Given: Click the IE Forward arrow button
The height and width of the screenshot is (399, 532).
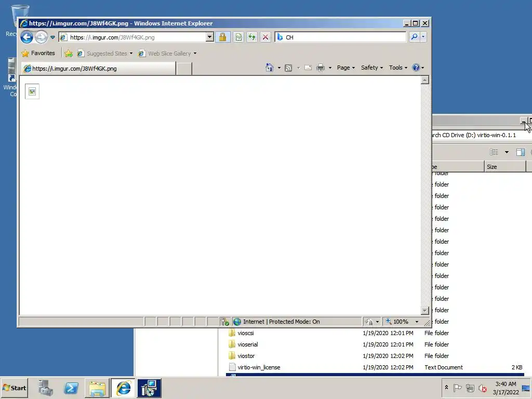Looking at the screenshot, I should point(42,37).
